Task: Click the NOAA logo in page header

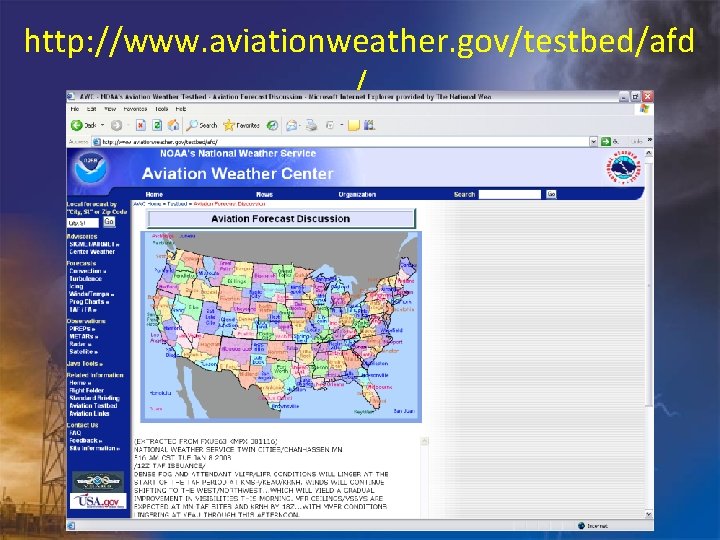Action: (x=91, y=168)
